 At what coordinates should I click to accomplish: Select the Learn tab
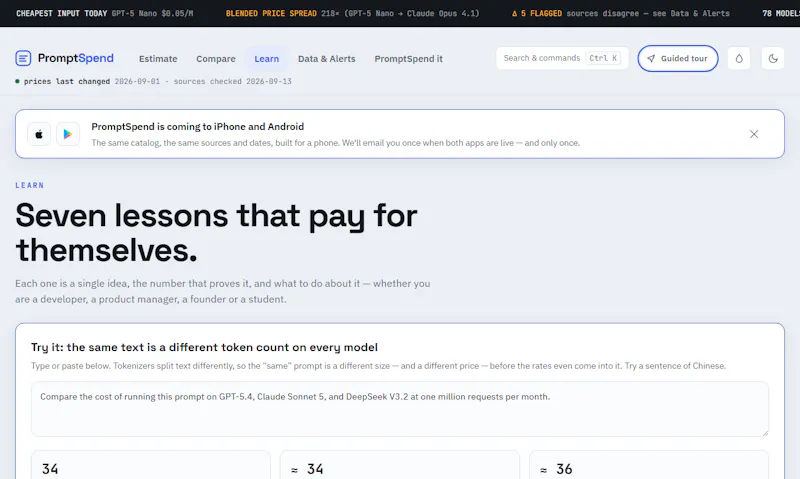(266, 59)
